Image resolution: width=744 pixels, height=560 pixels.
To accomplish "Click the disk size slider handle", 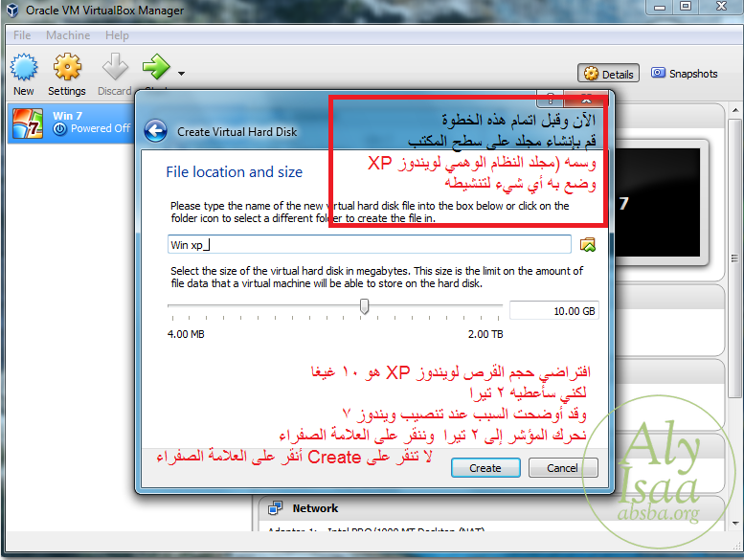I will click(x=364, y=306).
